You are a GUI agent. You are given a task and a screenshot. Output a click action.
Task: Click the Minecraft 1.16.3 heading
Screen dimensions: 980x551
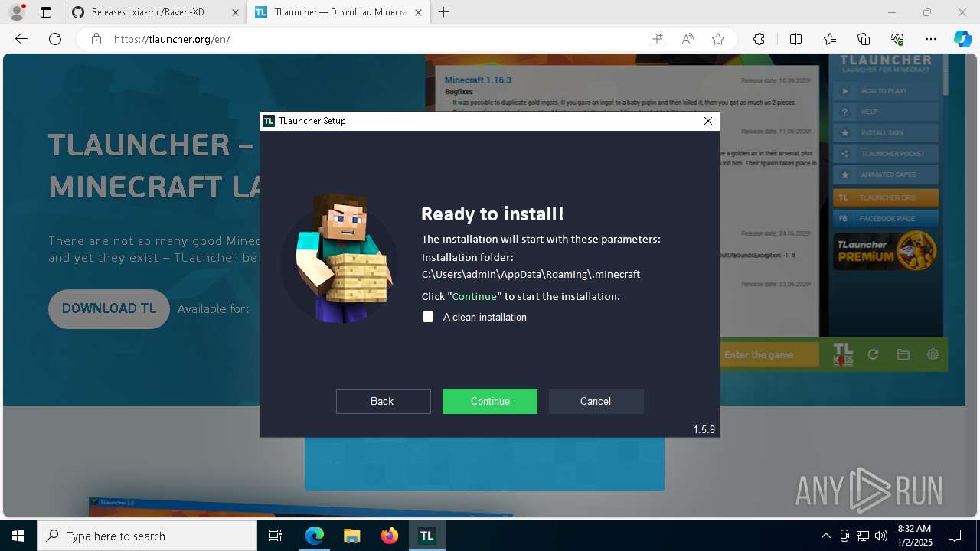[x=478, y=80]
